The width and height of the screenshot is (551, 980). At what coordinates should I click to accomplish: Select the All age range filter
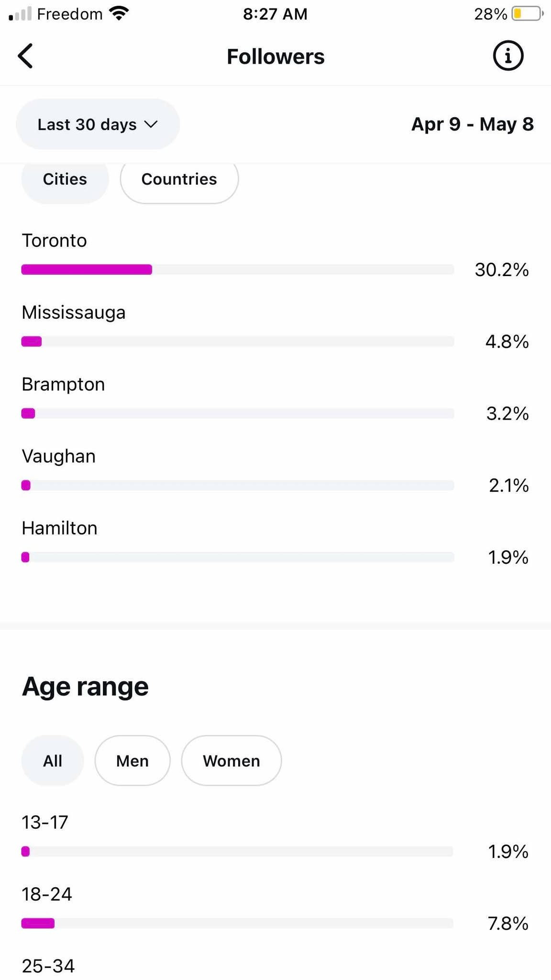point(53,760)
